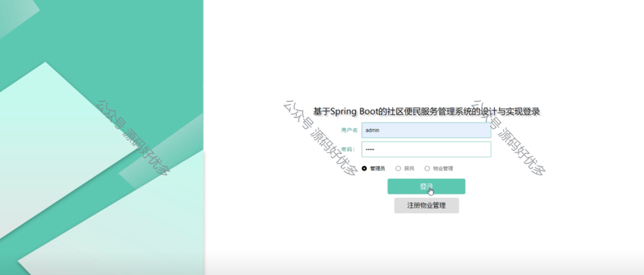Choose the 居民 radio option

point(398,169)
